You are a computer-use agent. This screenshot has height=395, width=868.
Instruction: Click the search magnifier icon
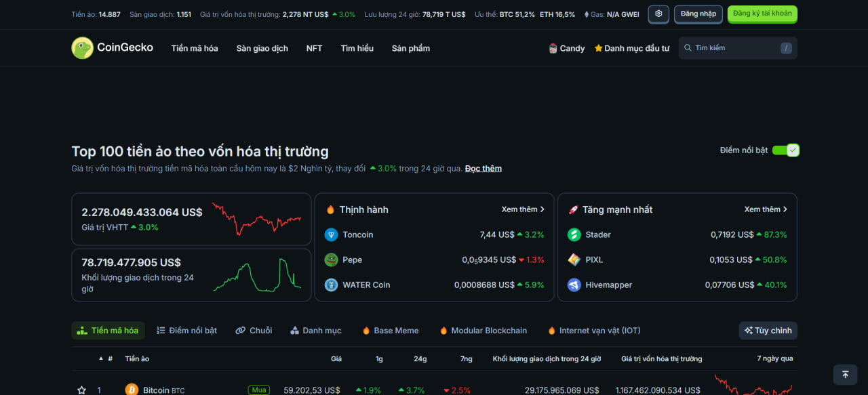tap(688, 48)
